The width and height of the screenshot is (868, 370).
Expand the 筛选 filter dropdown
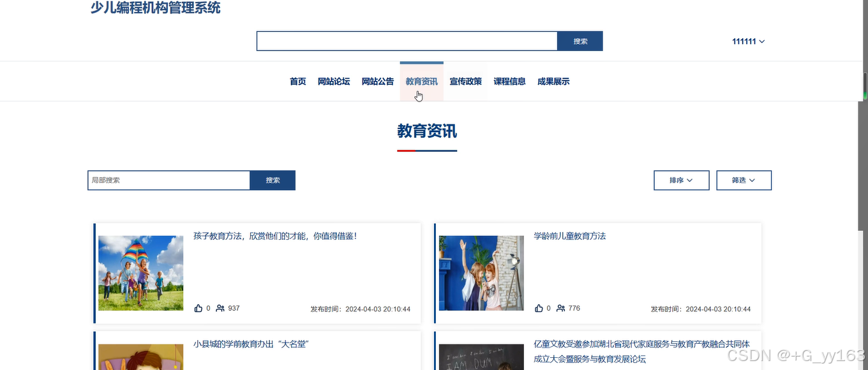[x=744, y=181]
